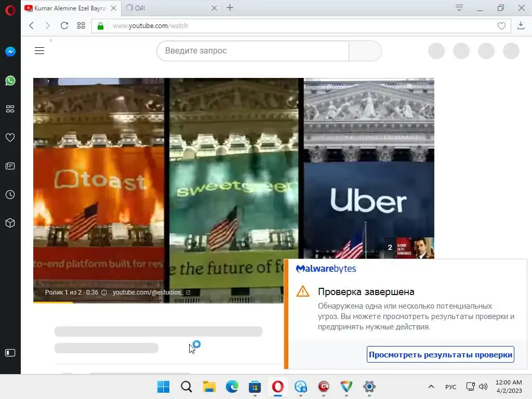This screenshot has height=399, width=532.
Task: Seek on the yellow ad progress bar
Action: tap(158, 302)
